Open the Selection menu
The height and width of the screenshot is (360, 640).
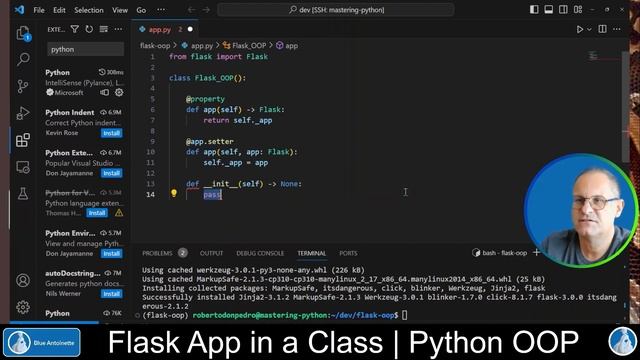[89, 10]
